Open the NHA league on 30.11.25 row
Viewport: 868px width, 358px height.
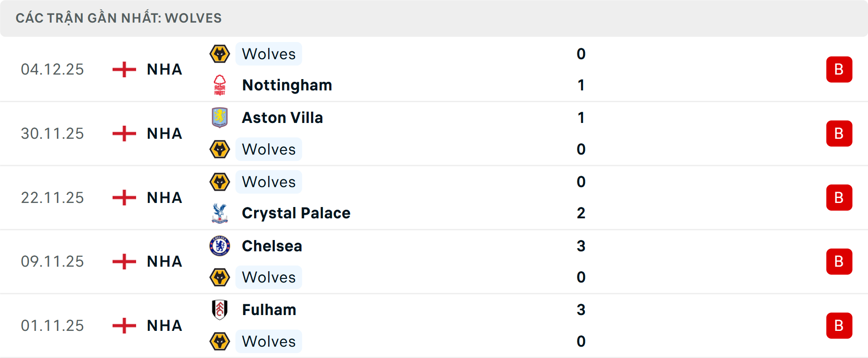point(164,133)
